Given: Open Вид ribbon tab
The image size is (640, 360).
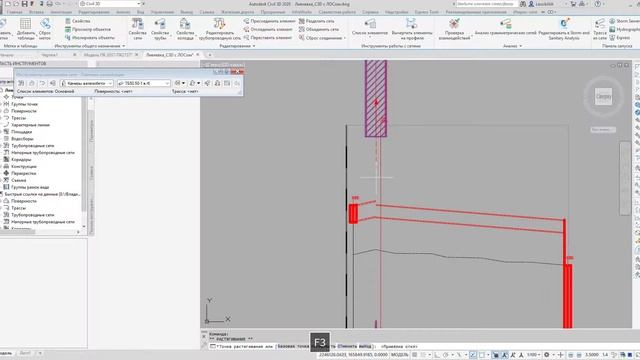Looking at the screenshot, I should [x=140, y=12].
